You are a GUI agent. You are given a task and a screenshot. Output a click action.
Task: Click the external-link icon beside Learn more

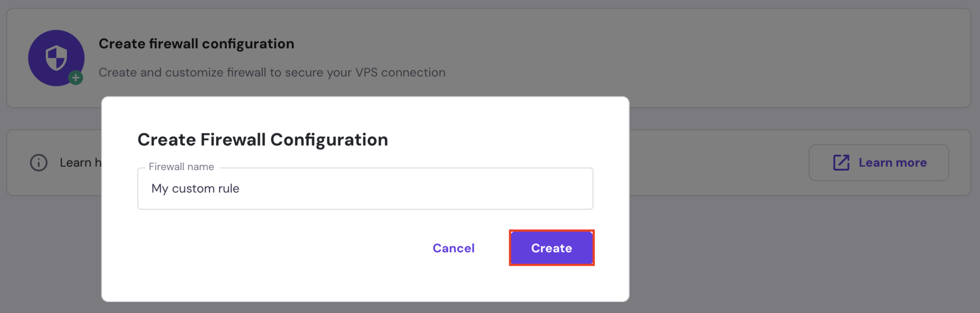coord(841,162)
